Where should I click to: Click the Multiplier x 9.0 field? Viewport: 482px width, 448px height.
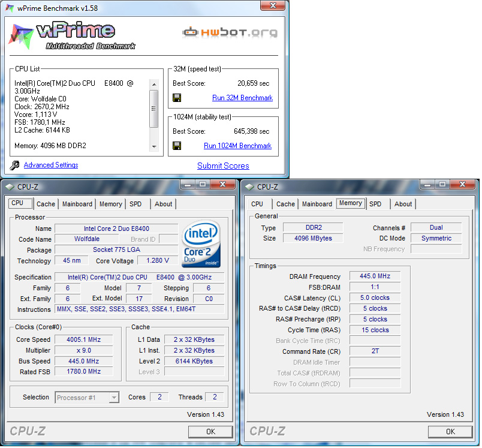click(x=83, y=350)
